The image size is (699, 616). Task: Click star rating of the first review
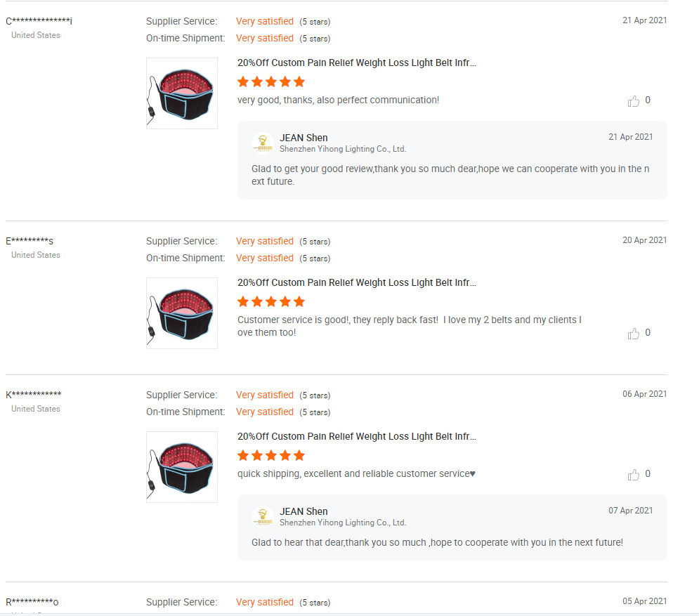point(271,82)
